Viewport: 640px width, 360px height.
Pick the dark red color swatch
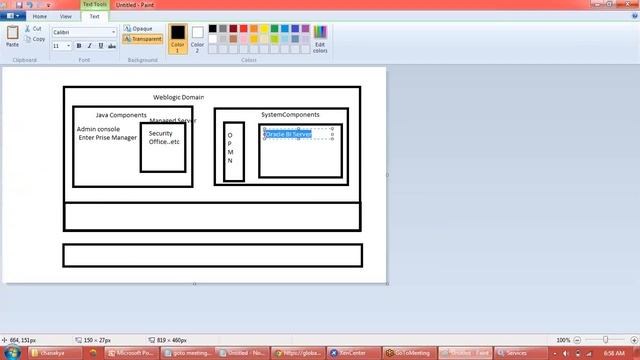tap(233, 29)
